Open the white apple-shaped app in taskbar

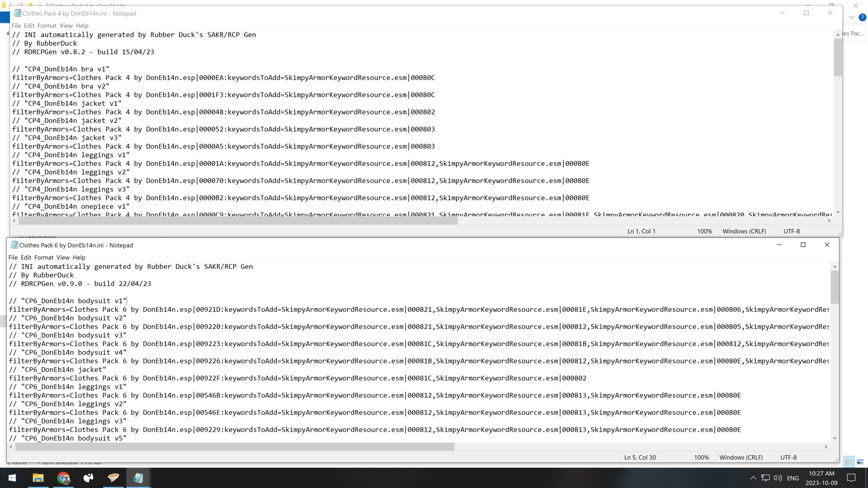(89, 478)
